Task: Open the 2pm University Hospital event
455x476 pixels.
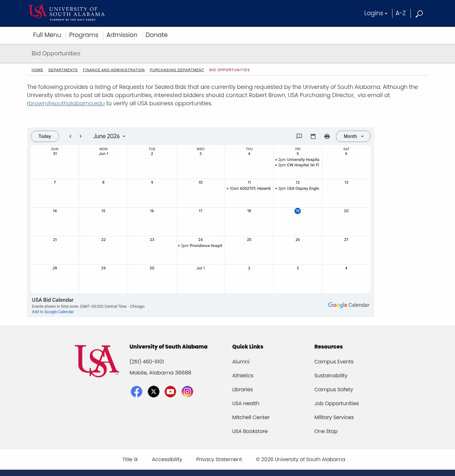Action: click(x=298, y=160)
